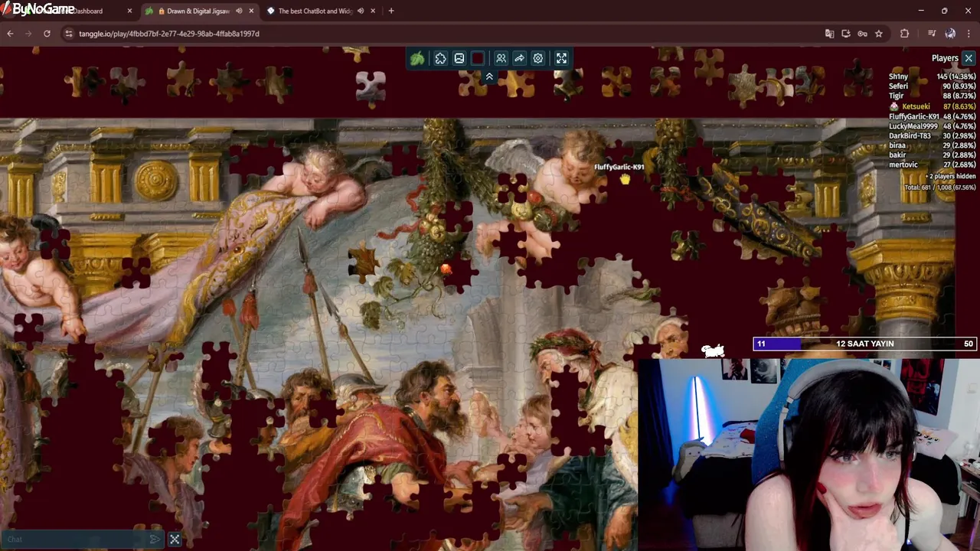Toggle fullscreen mode icon

(x=561, y=58)
